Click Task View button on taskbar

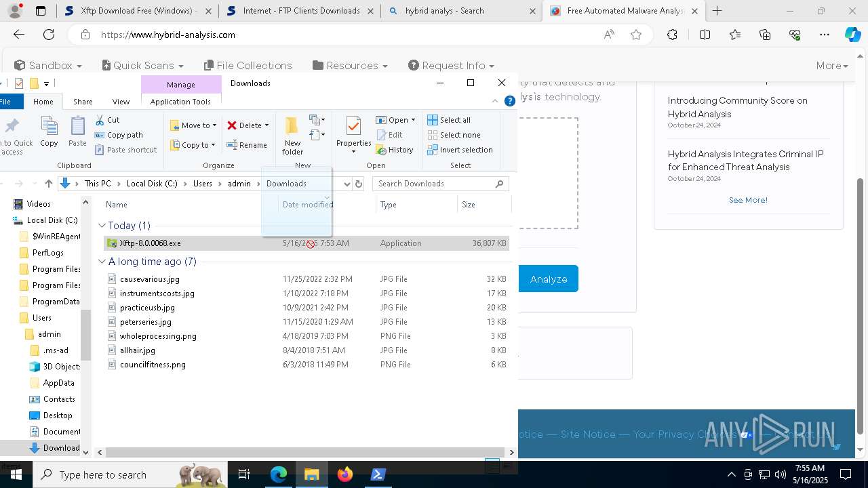244,474
